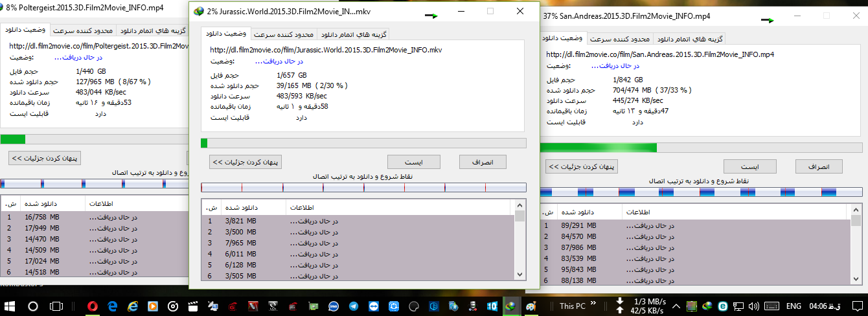Image resolution: width=868 pixels, height=316 pixels.
Task: Select وضعیت دانلود tab in San Andreas window
Action: [x=563, y=38]
